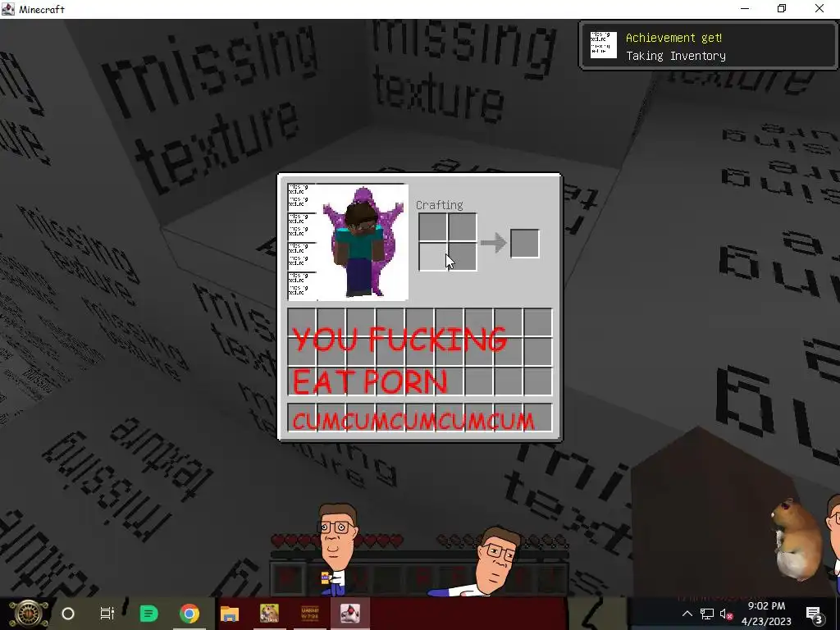Click first slot of top inventory row
This screenshot has width=840, height=630.
coord(302,322)
